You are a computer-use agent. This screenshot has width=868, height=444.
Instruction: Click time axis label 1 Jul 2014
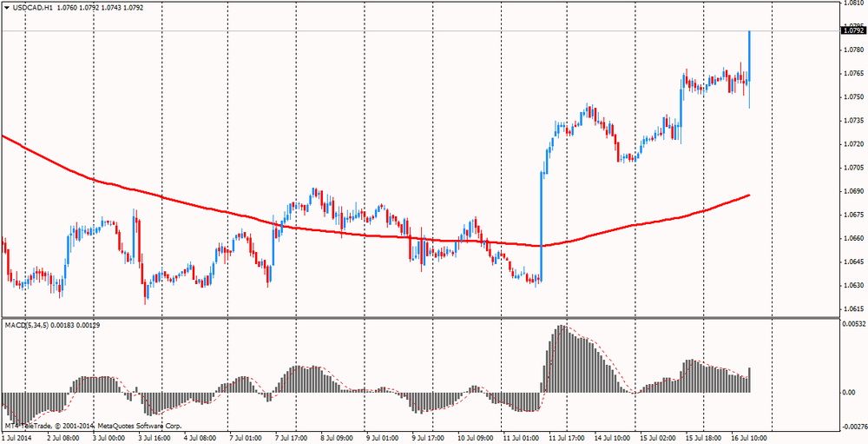(16, 438)
